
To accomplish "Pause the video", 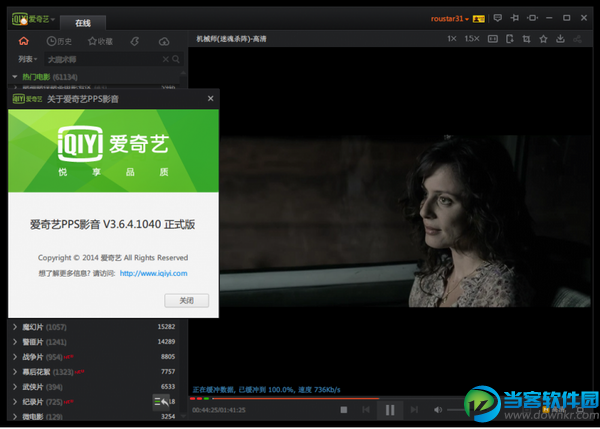I will click(x=390, y=410).
